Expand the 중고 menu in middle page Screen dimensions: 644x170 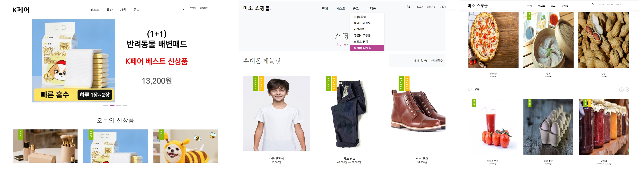[356, 9]
